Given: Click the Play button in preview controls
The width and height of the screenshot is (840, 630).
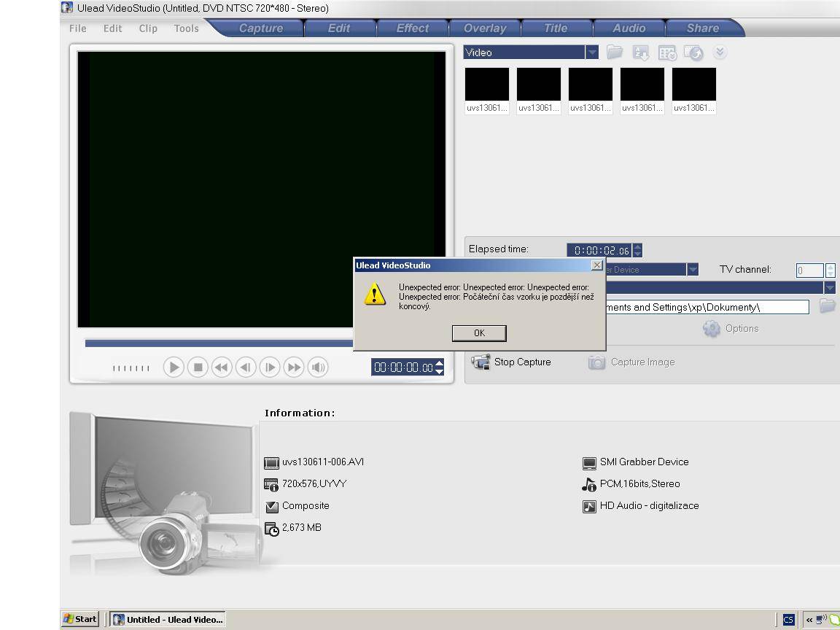Looking at the screenshot, I should coord(174,367).
